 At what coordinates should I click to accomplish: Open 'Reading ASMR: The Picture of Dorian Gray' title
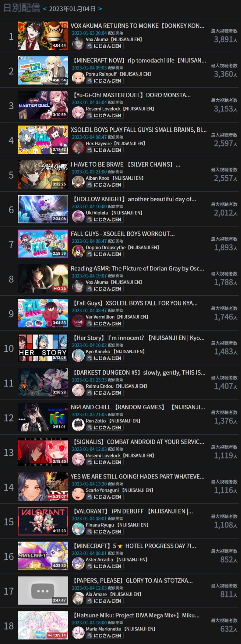[x=137, y=268]
